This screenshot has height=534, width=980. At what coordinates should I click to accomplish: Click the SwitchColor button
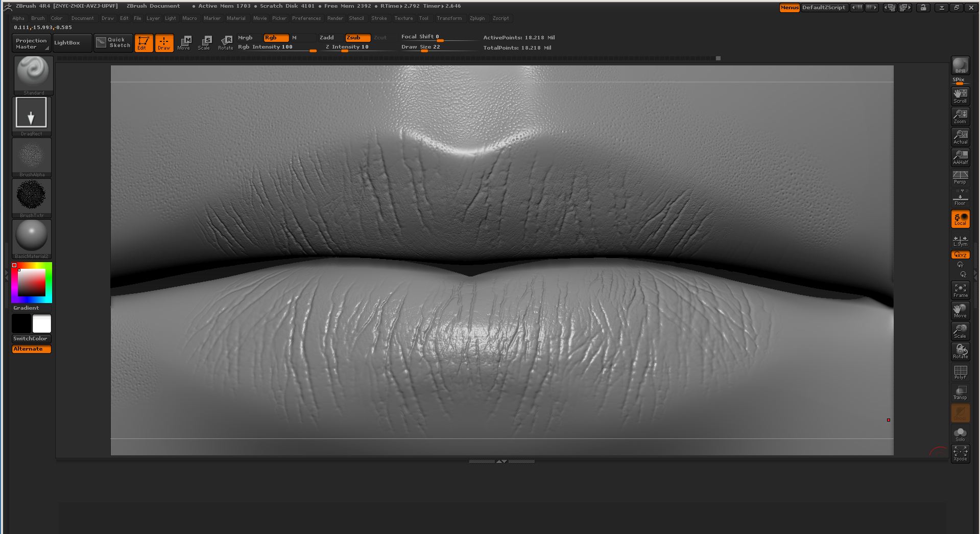(x=30, y=339)
